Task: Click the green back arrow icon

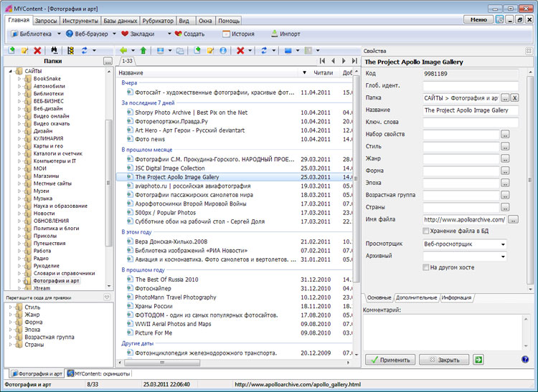Action: [x=123, y=51]
